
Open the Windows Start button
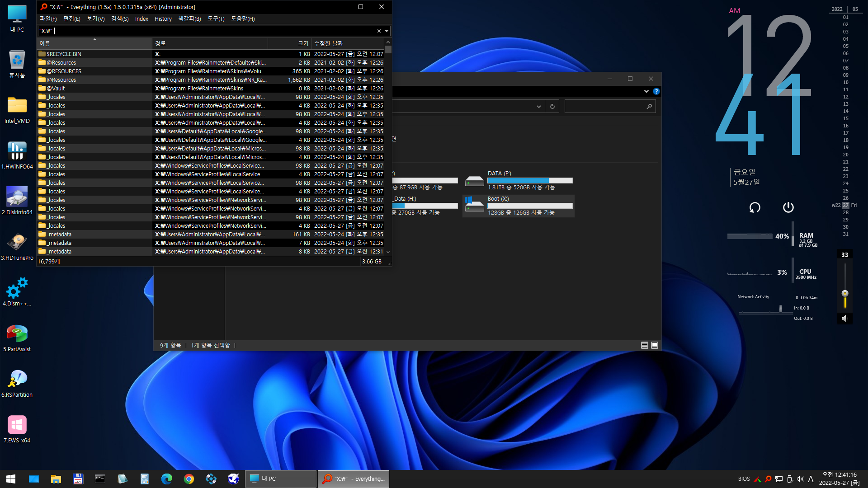(11, 479)
